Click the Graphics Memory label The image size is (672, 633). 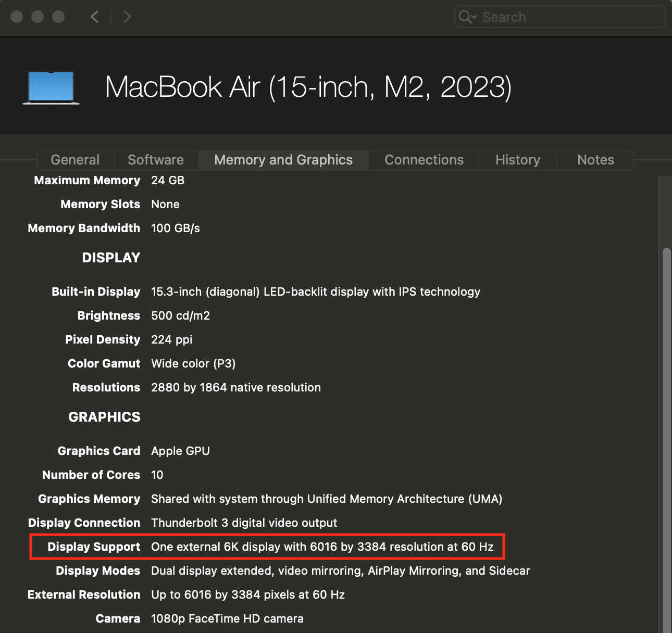pyautogui.click(x=89, y=499)
